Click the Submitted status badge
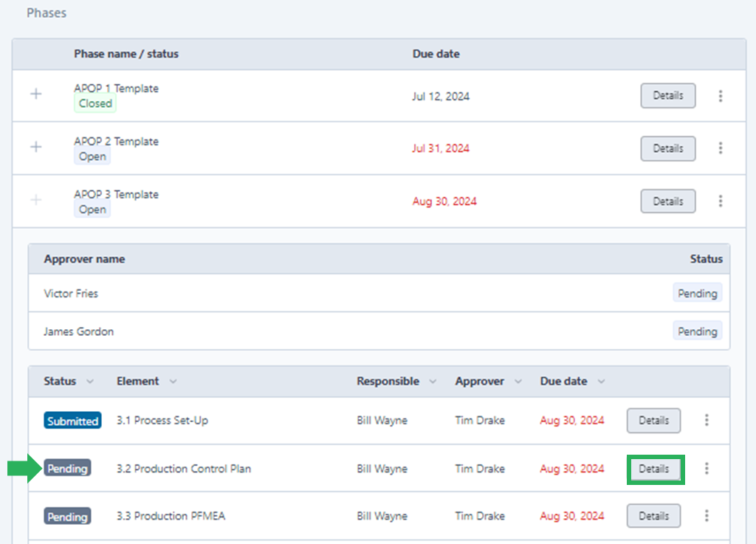This screenshot has width=756, height=544. pos(73,421)
